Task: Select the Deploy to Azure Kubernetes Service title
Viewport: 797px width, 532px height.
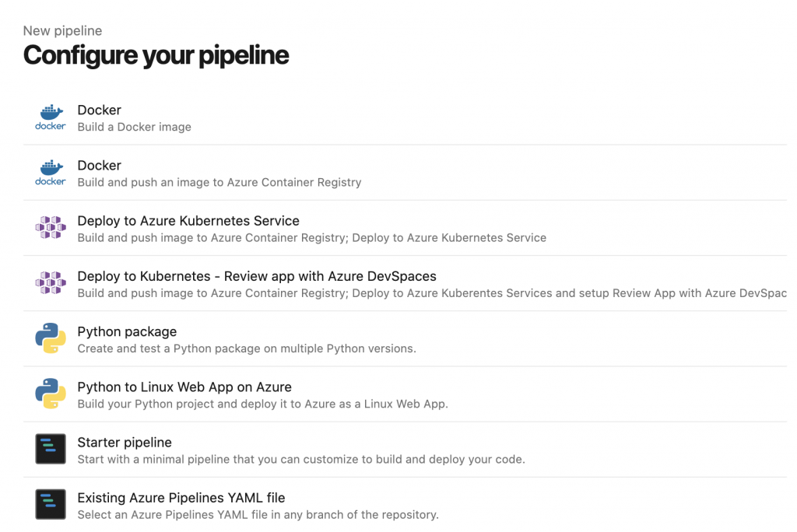Action: 188,221
